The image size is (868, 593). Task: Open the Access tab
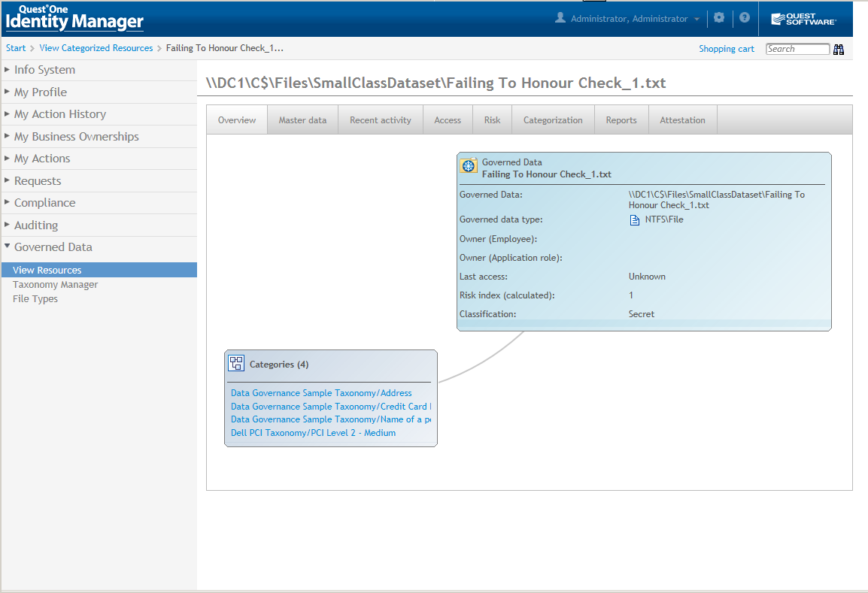448,120
